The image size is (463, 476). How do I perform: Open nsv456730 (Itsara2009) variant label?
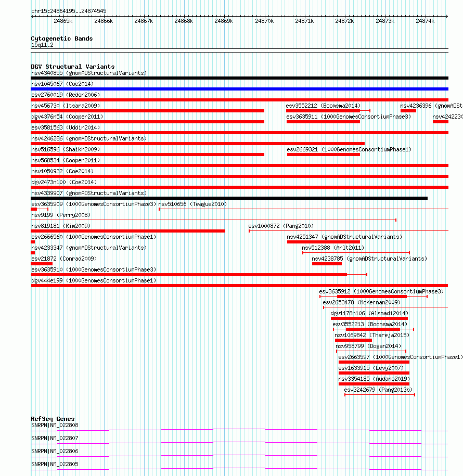66,106
